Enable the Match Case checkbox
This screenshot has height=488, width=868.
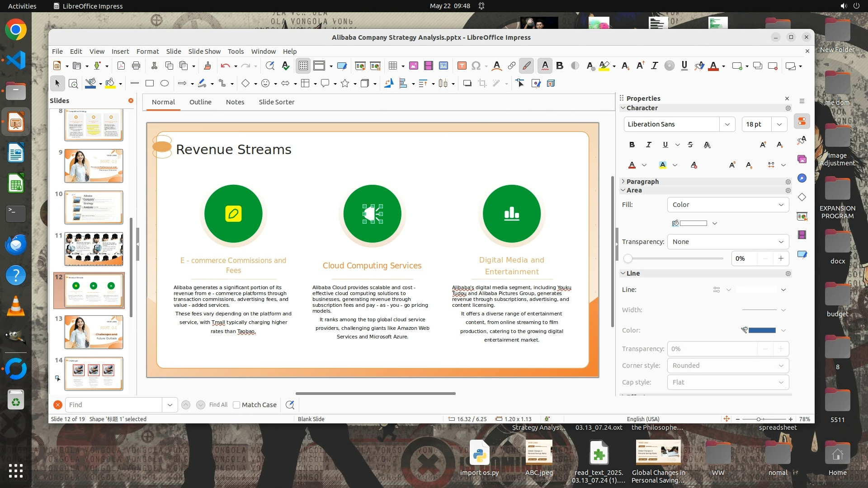(x=236, y=405)
